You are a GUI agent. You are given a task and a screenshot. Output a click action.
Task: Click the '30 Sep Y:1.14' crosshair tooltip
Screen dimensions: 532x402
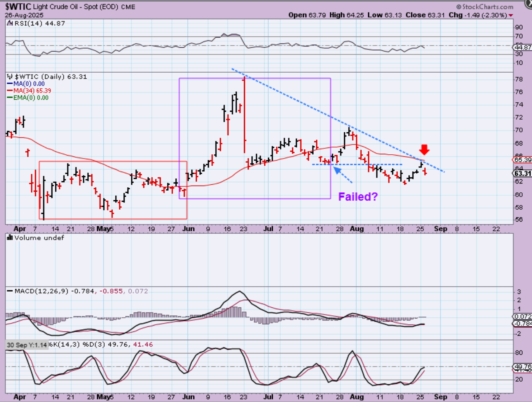[x=26, y=345]
